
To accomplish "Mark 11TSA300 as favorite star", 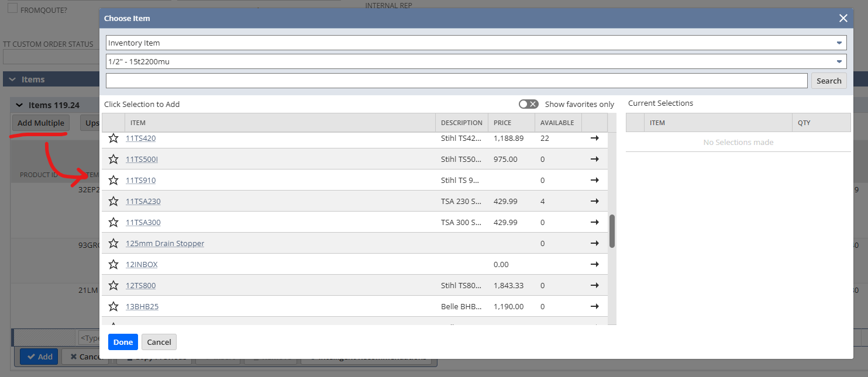I will point(113,222).
